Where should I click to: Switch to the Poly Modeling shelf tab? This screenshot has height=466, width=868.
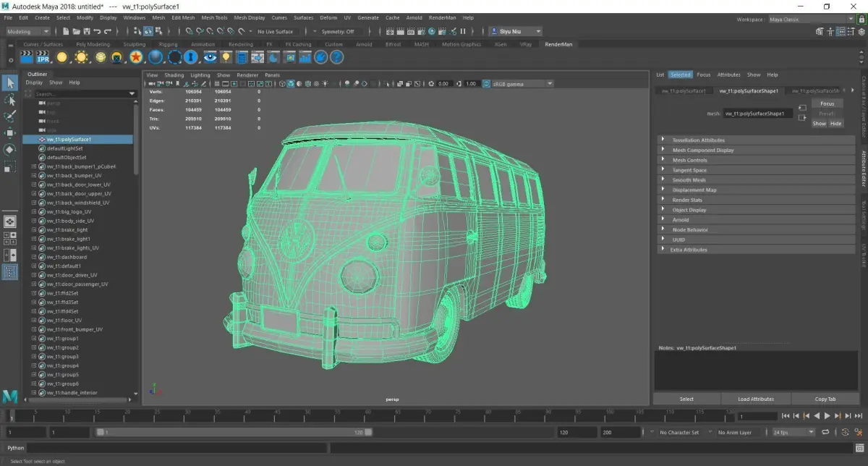pos(93,44)
